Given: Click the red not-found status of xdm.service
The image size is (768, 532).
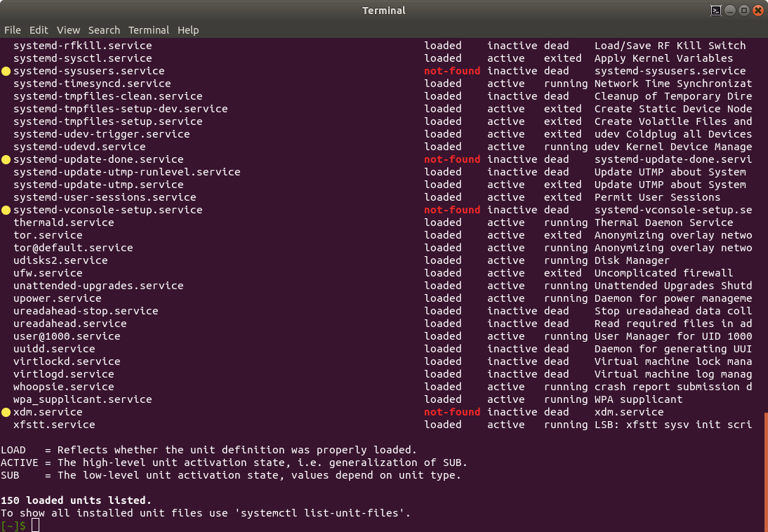Looking at the screenshot, I should pos(451,412).
